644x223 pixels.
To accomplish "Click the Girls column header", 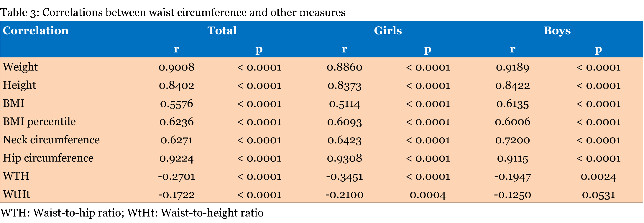I will [x=388, y=31].
